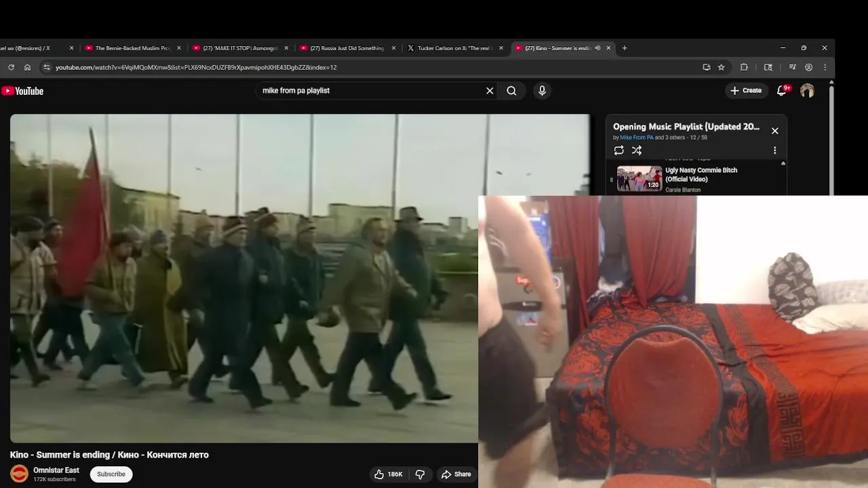Viewport: 868px width, 488px height.
Task: Toggle shuffle playlist
Action: [x=637, y=150]
